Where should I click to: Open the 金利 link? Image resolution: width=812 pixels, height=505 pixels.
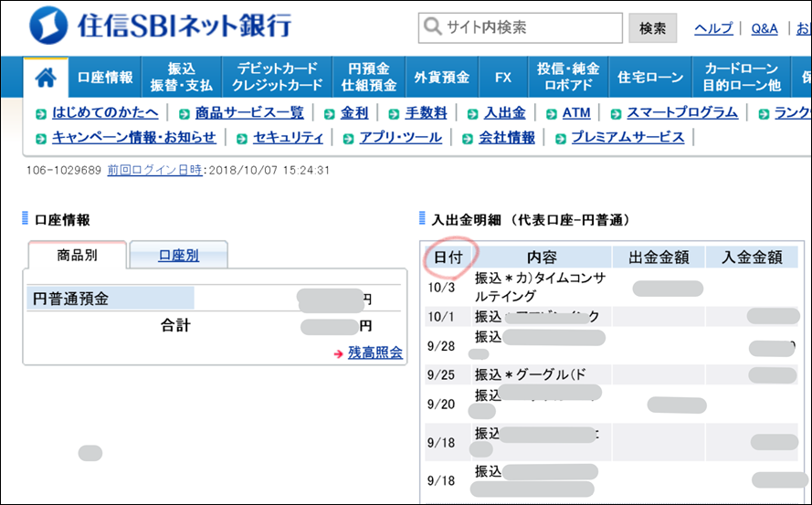(354, 112)
